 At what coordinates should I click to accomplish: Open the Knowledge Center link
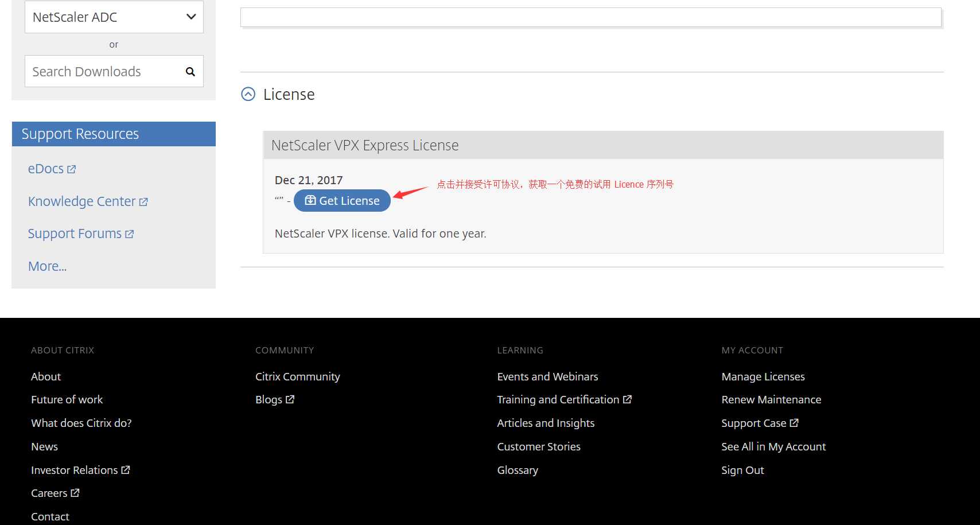(x=81, y=201)
